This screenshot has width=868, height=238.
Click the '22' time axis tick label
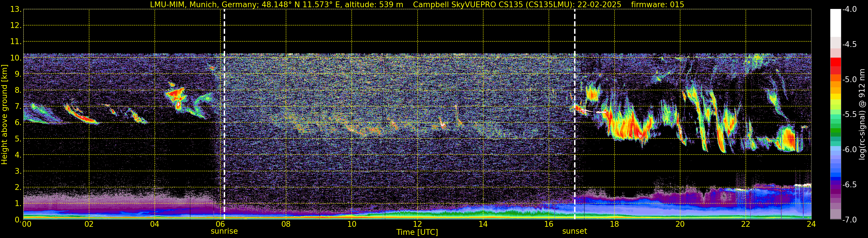[x=746, y=224]
